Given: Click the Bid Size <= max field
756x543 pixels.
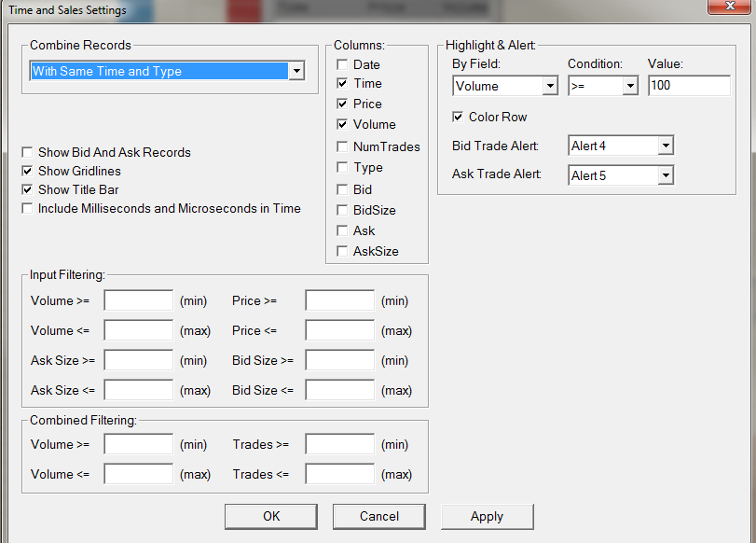Looking at the screenshot, I should [x=340, y=390].
